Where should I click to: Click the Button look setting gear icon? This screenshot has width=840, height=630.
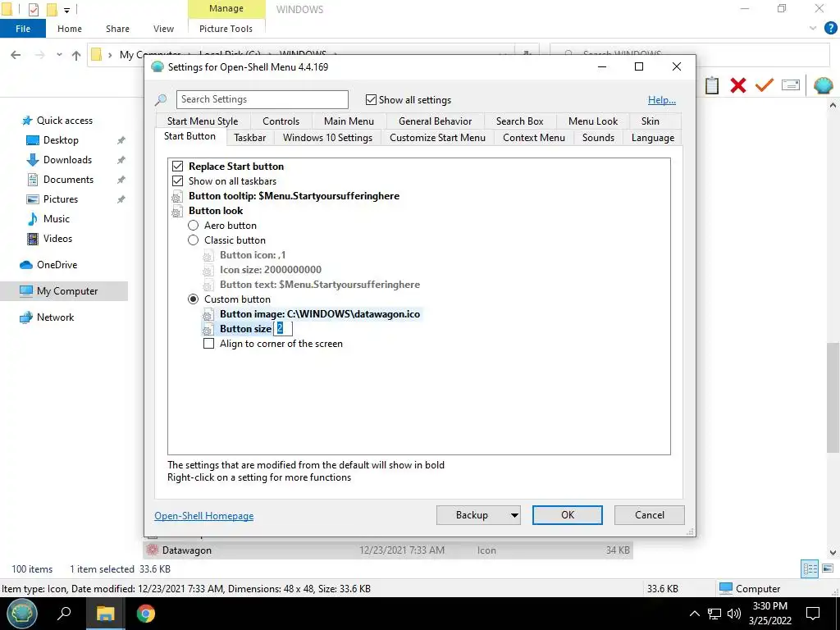[177, 211]
